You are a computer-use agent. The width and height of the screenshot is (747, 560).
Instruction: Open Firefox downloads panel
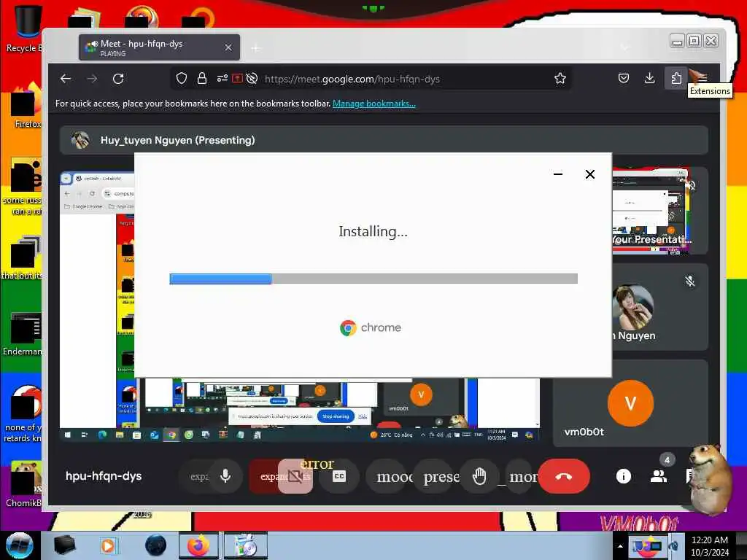click(649, 79)
